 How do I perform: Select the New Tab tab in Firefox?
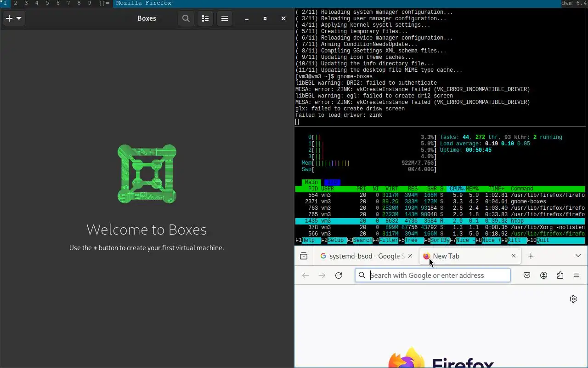470,256
